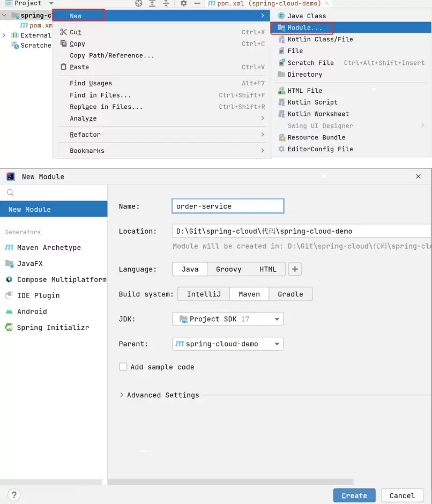Hide the Project panel with minus icon
The height and width of the screenshot is (504, 432).
click(197, 4)
